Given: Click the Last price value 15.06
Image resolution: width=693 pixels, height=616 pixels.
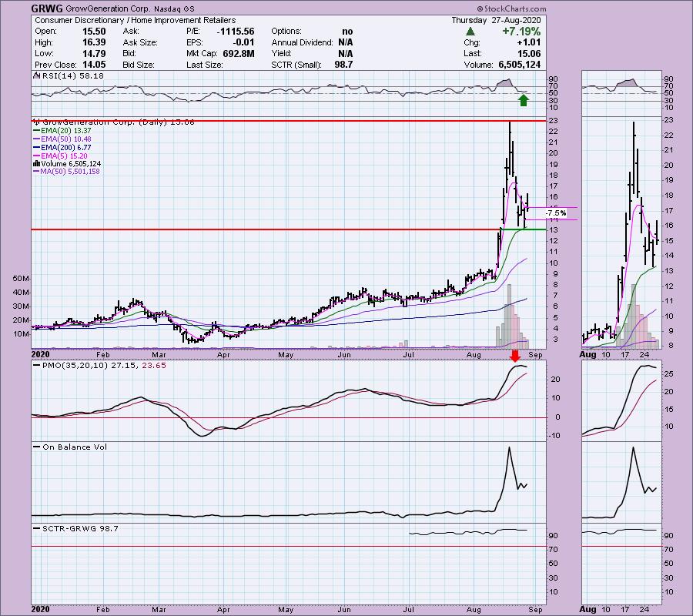Looking at the screenshot, I should point(529,53).
